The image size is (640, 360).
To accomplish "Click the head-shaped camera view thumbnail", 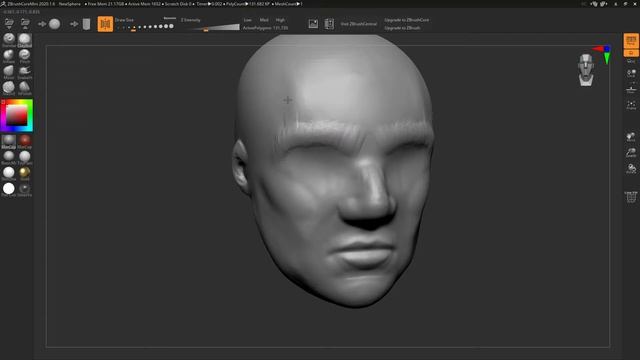I will tap(586, 70).
